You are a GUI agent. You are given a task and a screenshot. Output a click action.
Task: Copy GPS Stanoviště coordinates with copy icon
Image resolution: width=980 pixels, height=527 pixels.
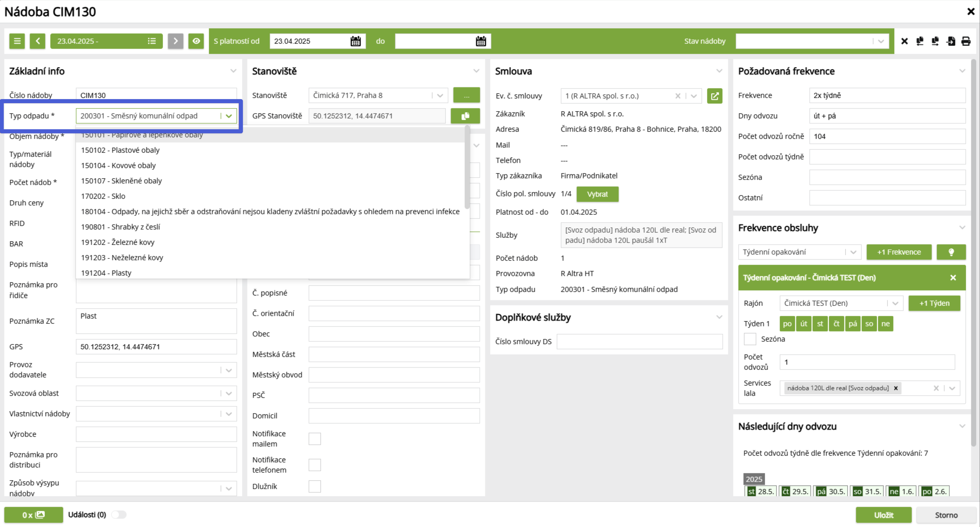point(465,116)
